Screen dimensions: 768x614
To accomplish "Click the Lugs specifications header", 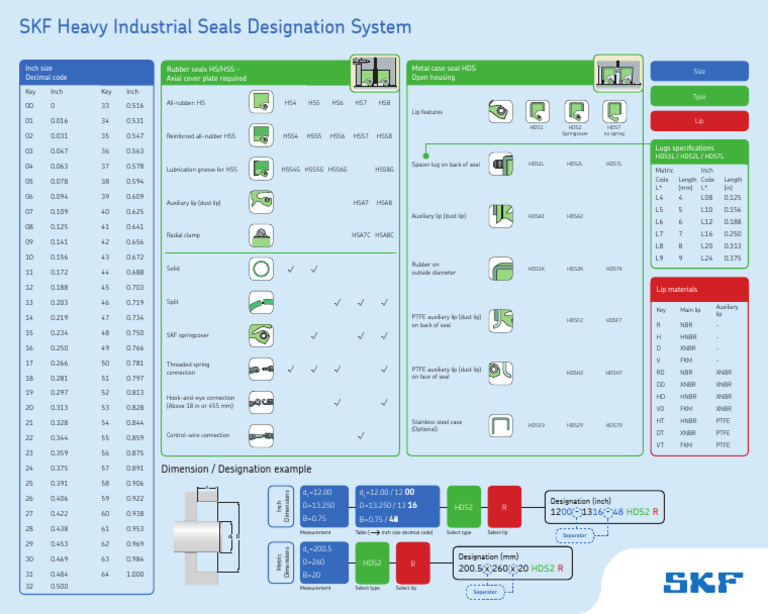I will [x=699, y=152].
